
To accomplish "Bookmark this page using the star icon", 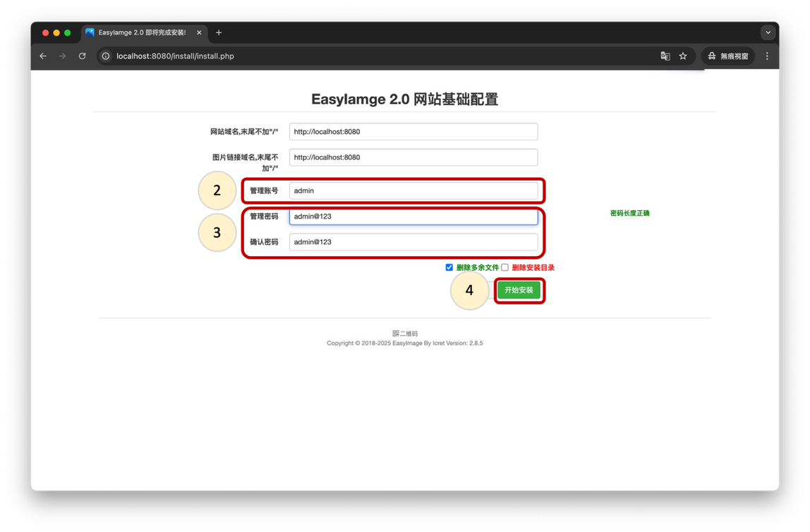I will pos(683,56).
